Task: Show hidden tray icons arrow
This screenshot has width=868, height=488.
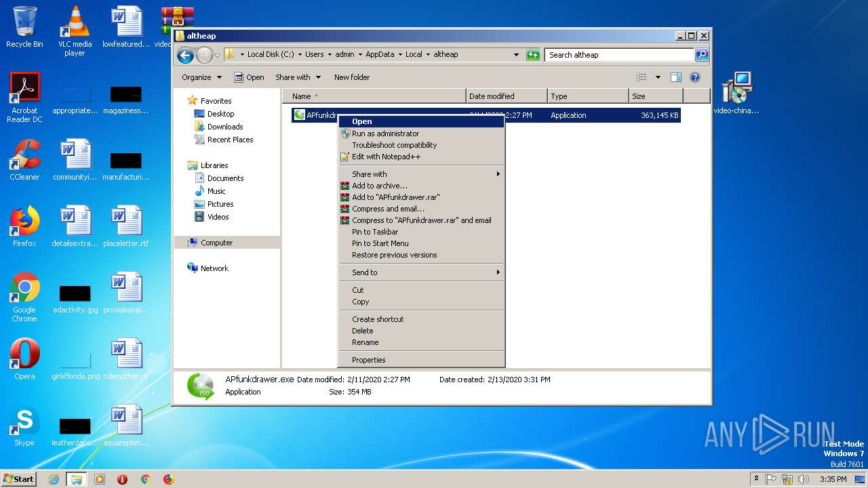Action: 756,479
